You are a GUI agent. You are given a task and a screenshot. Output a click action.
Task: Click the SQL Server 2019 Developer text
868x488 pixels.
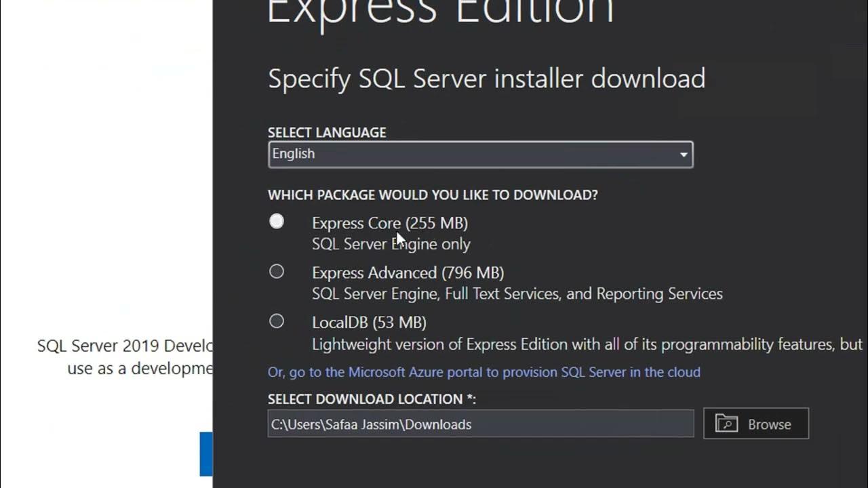click(125, 346)
